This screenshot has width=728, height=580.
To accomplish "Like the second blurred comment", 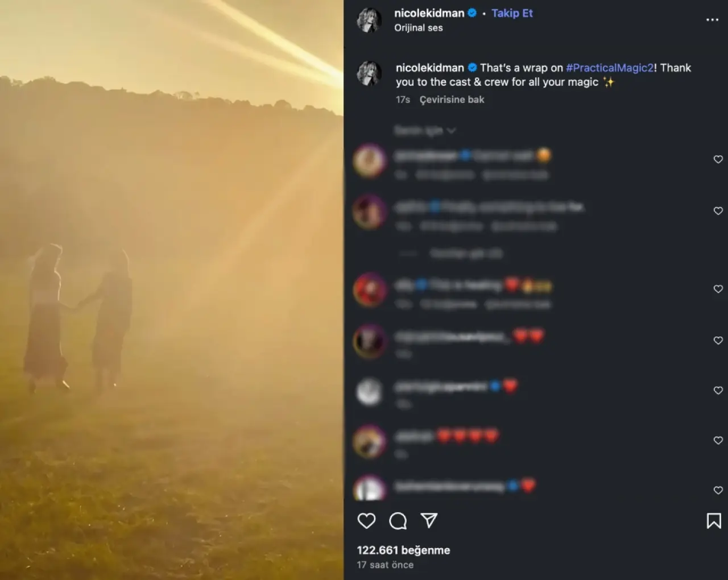I will (718, 210).
